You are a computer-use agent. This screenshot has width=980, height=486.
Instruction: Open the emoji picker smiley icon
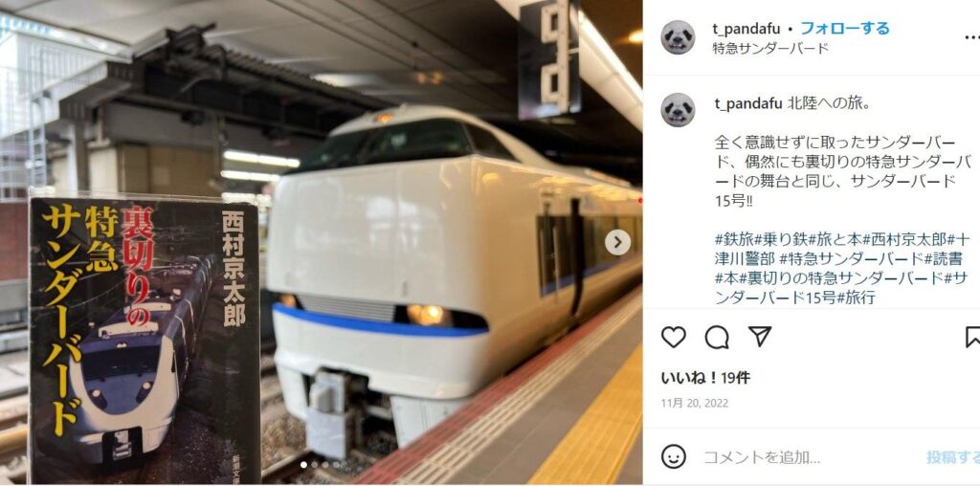tap(673, 456)
